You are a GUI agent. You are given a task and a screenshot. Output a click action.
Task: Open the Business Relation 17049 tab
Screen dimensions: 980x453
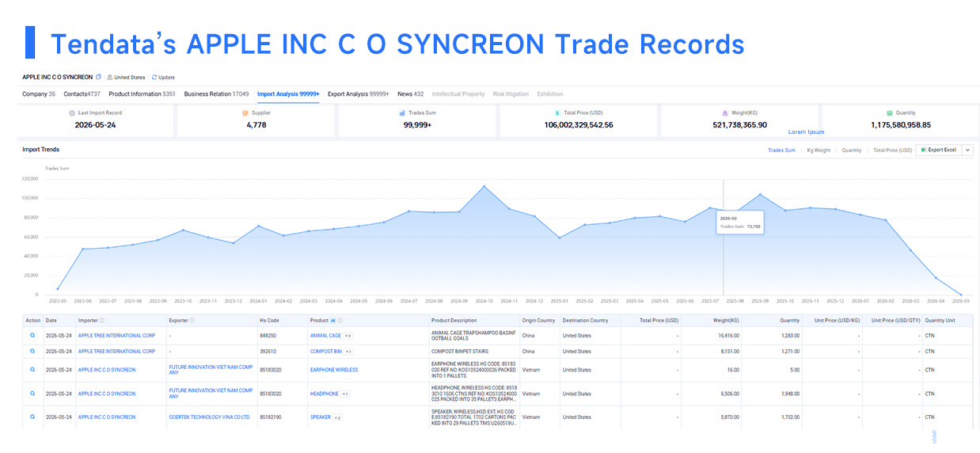pyautogui.click(x=216, y=94)
